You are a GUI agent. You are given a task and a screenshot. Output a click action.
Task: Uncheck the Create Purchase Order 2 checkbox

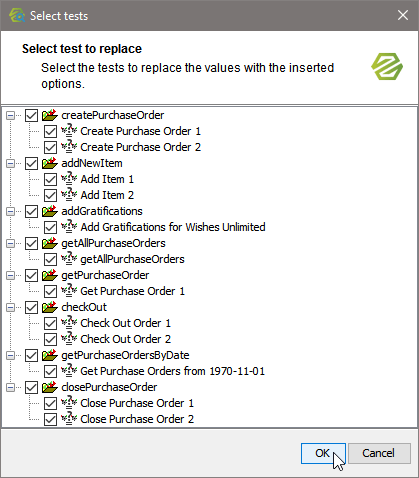(x=50, y=147)
